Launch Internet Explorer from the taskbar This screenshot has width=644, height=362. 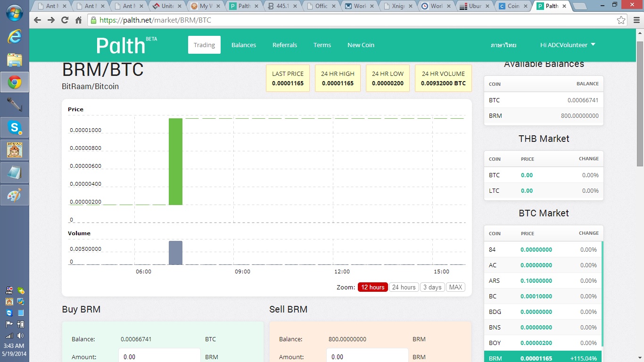click(14, 37)
